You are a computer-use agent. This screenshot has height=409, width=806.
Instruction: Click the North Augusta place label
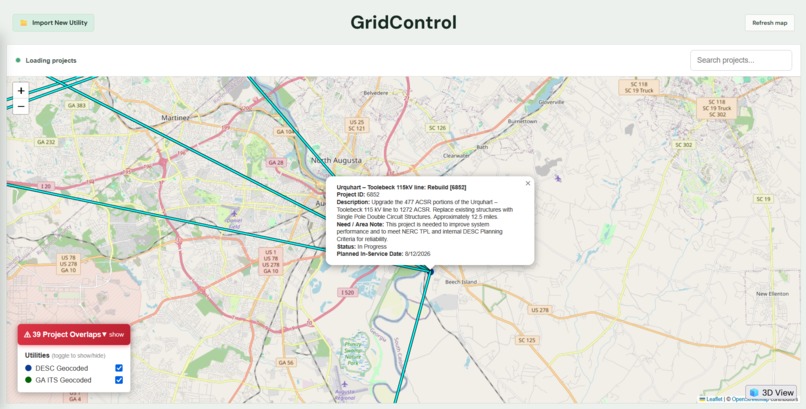click(x=336, y=160)
